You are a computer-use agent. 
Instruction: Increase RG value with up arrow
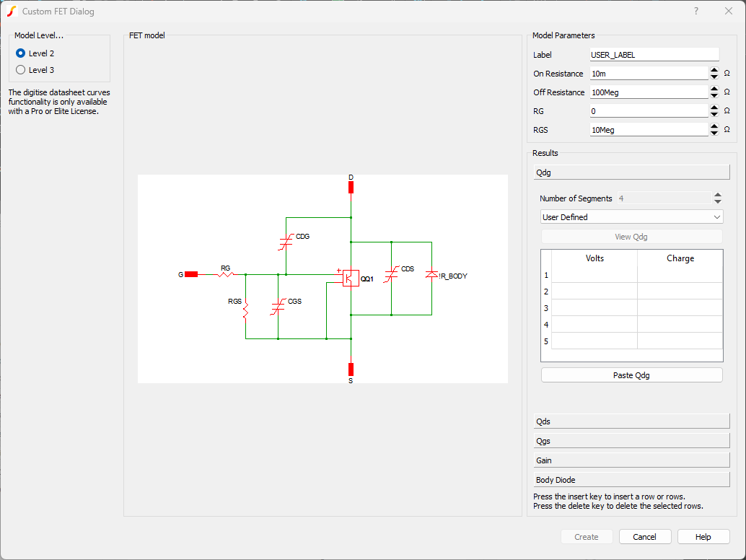click(x=714, y=108)
